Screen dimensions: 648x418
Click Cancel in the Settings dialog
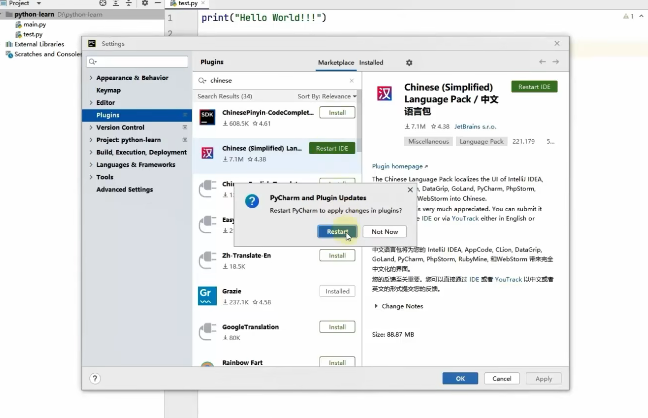(x=502, y=378)
